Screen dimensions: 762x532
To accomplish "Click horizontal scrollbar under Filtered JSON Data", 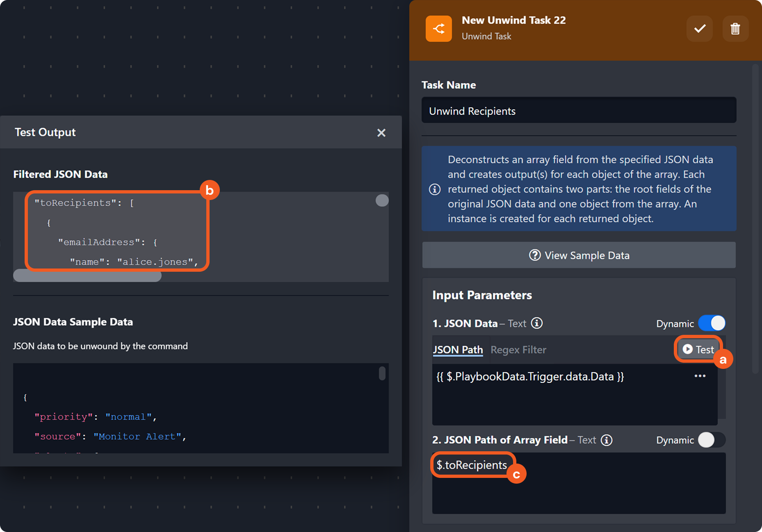I will click(87, 276).
